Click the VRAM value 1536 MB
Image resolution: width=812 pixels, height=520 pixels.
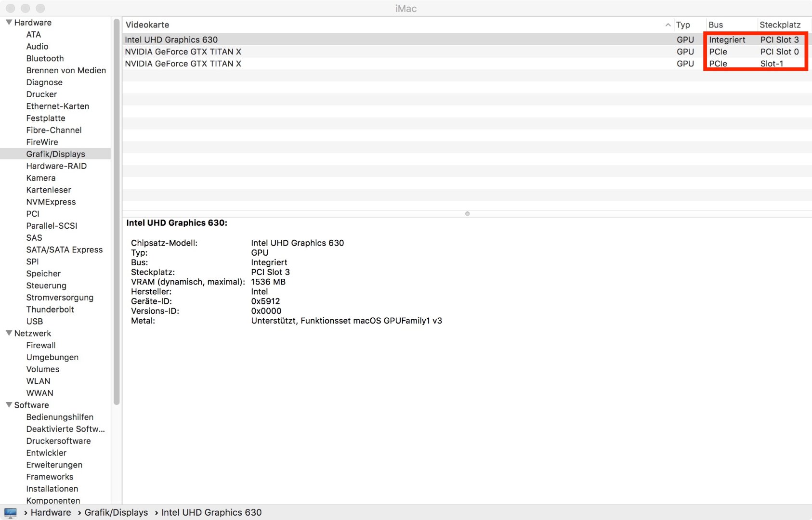[x=268, y=282]
